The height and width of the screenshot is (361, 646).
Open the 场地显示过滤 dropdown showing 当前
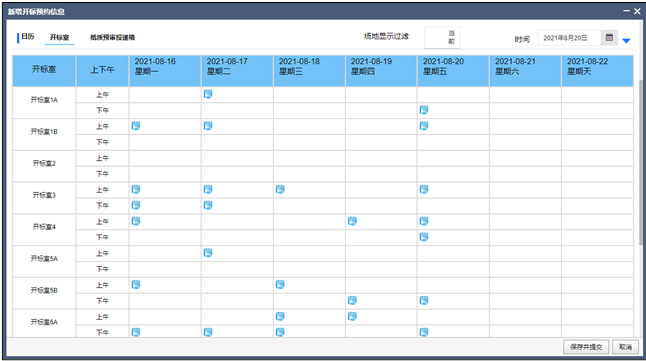point(442,38)
